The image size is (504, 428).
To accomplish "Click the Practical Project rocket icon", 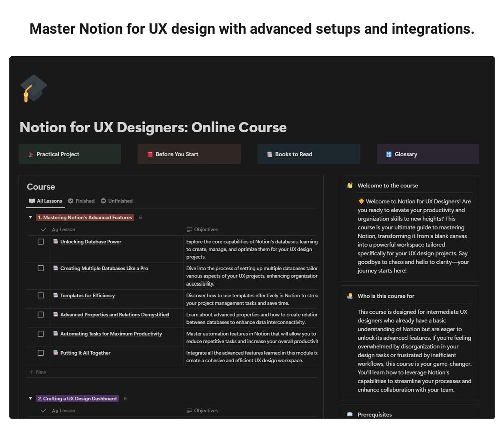I will click(x=31, y=155).
